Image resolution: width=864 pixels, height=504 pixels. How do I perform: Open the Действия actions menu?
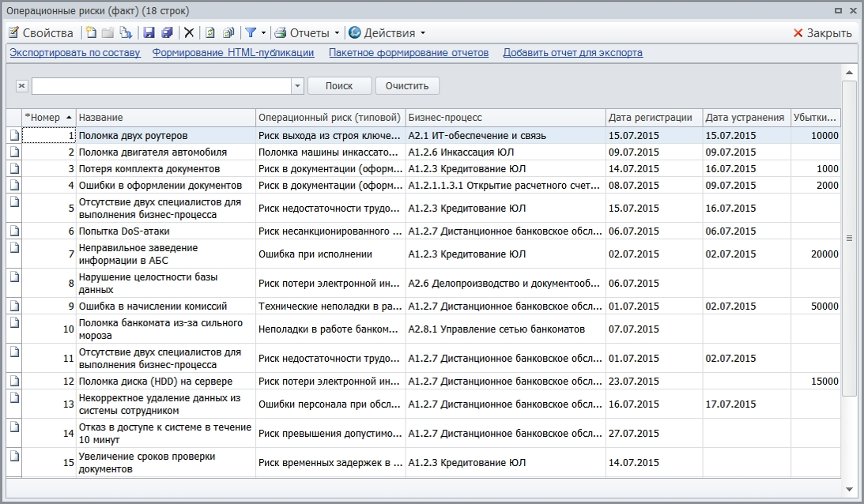coord(387,33)
